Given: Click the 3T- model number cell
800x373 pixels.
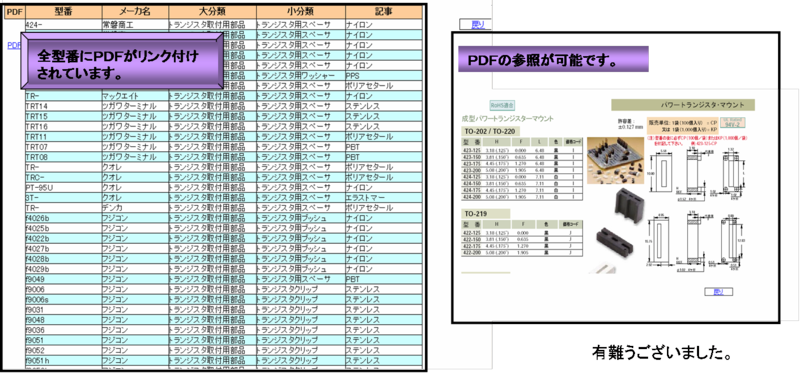Looking at the screenshot, I should coord(63,198).
